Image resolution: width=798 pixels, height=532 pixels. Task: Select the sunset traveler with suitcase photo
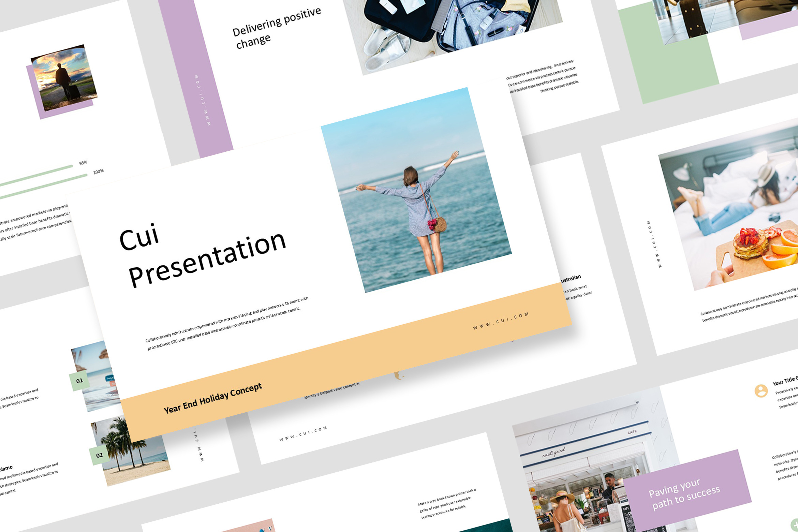tap(64, 77)
